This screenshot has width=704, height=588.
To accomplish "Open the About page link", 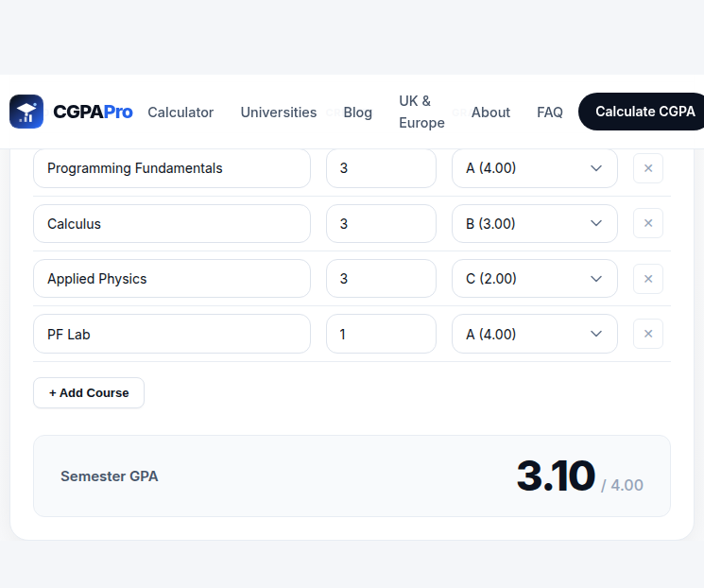I will (490, 112).
